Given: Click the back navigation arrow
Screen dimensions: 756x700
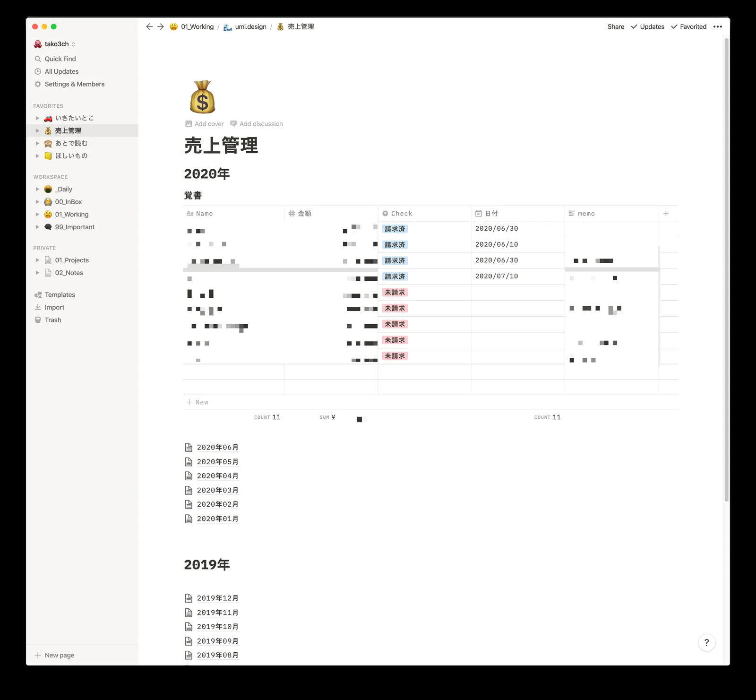Looking at the screenshot, I should [x=149, y=27].
